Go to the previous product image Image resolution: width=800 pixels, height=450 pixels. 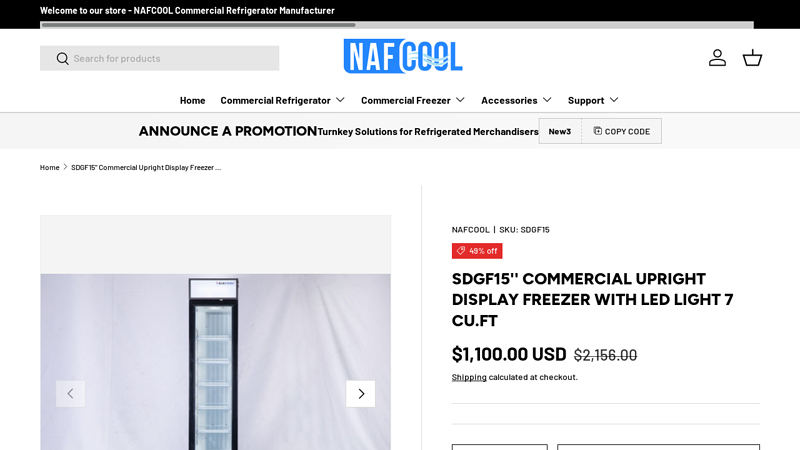click(70, 393)
